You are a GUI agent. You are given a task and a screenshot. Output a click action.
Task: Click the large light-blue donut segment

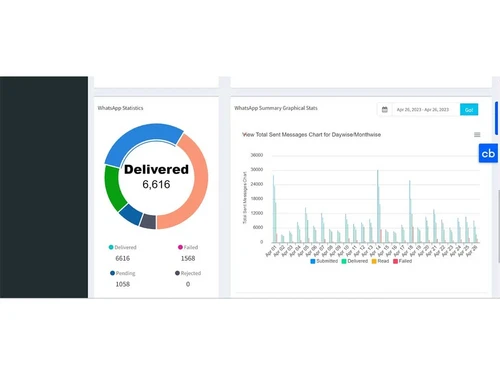tap(142, 138)
